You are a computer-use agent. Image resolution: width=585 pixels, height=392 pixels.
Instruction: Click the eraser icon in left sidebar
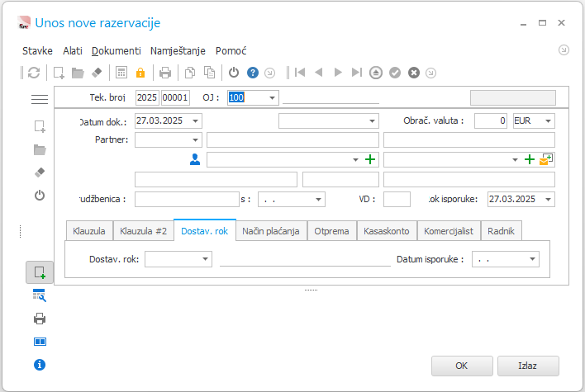[40, 172]
